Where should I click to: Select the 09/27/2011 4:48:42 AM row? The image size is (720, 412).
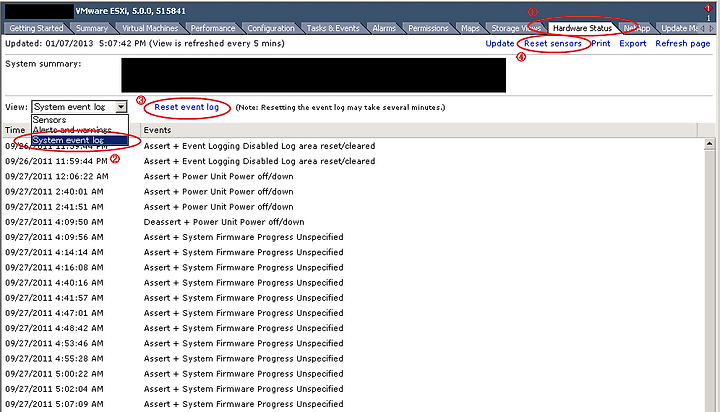point(353,328)
